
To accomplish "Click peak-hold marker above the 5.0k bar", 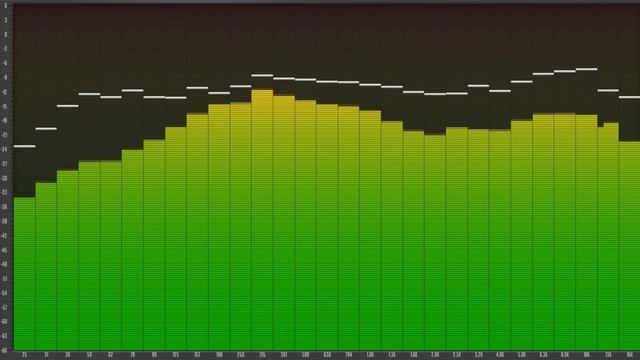I will (x=522, y=82).
